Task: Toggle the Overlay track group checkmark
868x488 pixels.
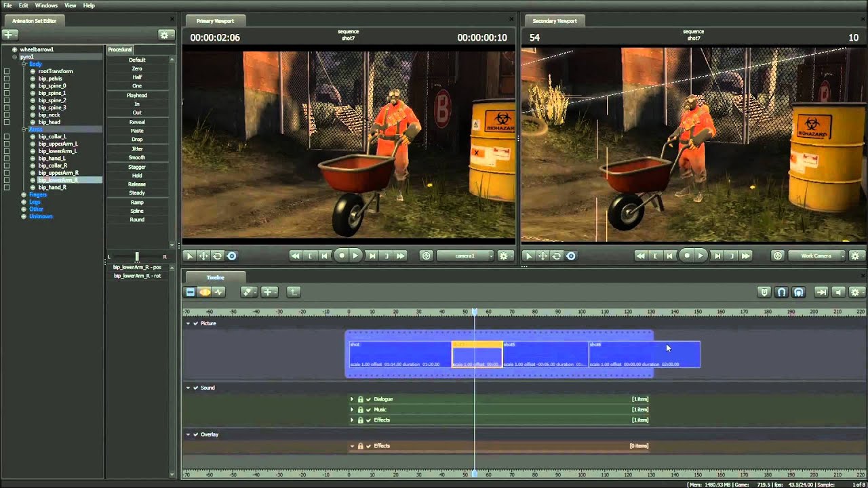Action: pos(196,434)
